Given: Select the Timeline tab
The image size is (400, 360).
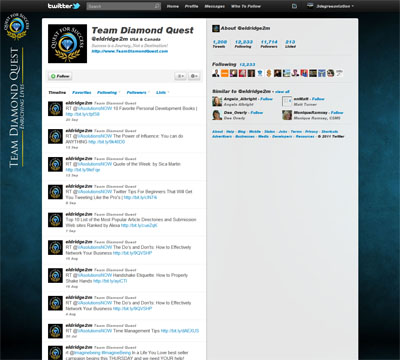Looking at the screenshot, I should pos(57,92).
